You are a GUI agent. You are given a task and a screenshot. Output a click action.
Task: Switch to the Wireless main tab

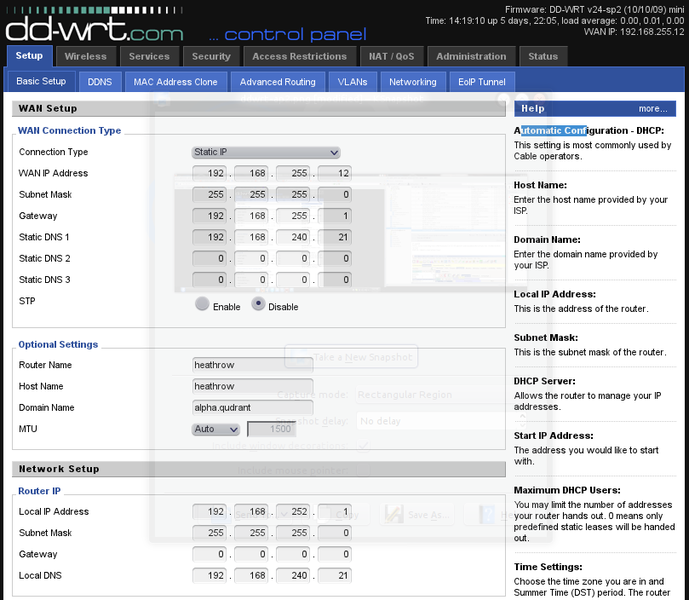[86, 56]
